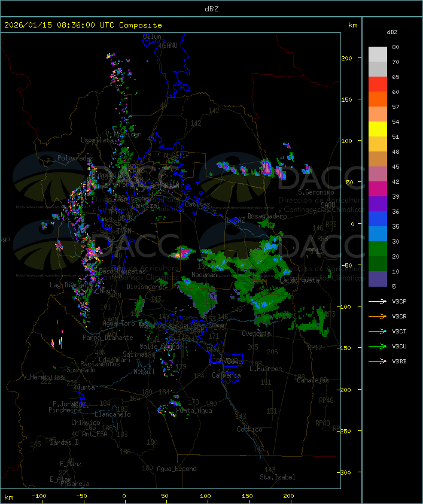Select the magenta 42 dBZ legend swatch
Viewport: 423px width, 504px height.
coord(378,189)
